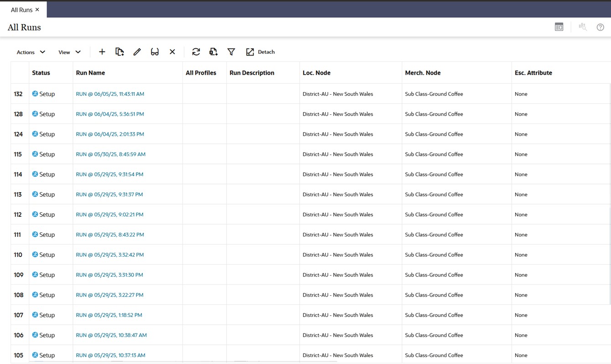Click Sub Class-Ground Coffee in row 106
The height and width of the screenshot is (364, 611).
tap(434, 334)
